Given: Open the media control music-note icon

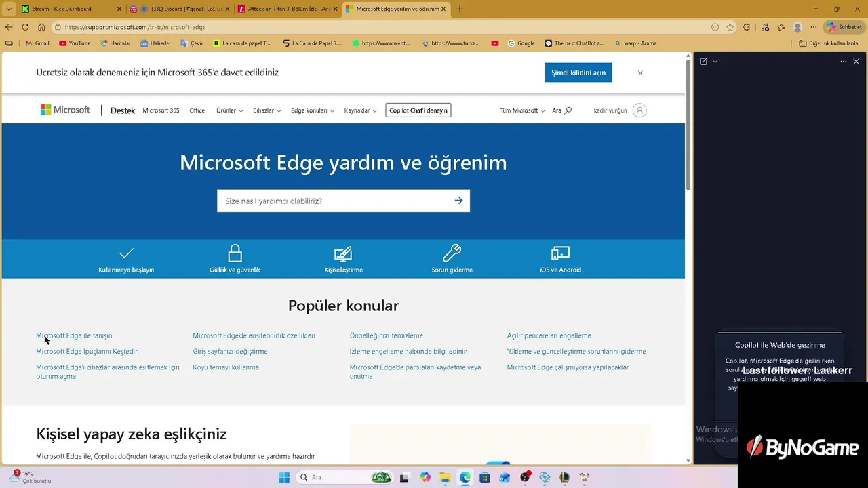Looking at the screenshot, I should pyautogui.click(x=766, y=27).
